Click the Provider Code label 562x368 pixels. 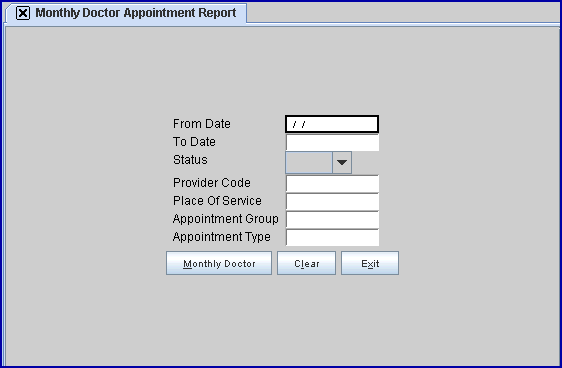[211, 183]
